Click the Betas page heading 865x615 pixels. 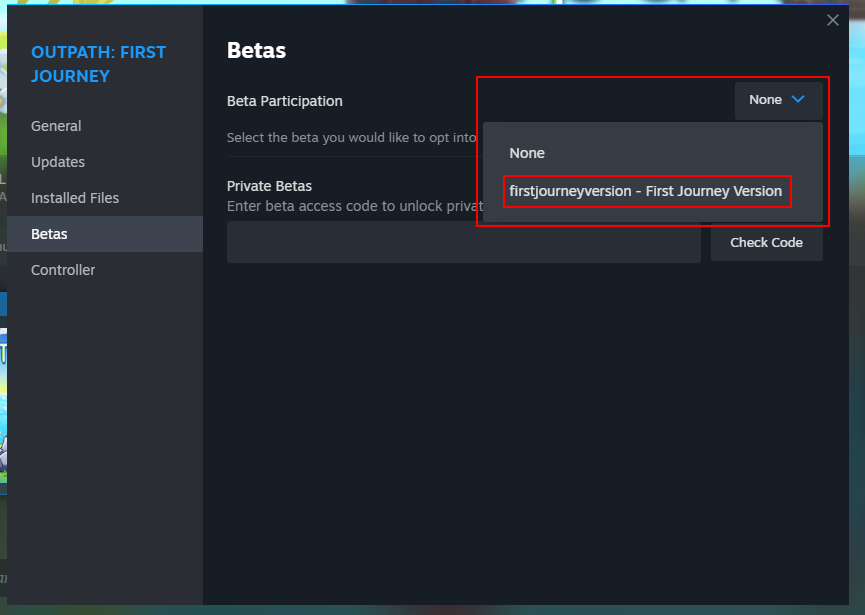click(256, 50)
